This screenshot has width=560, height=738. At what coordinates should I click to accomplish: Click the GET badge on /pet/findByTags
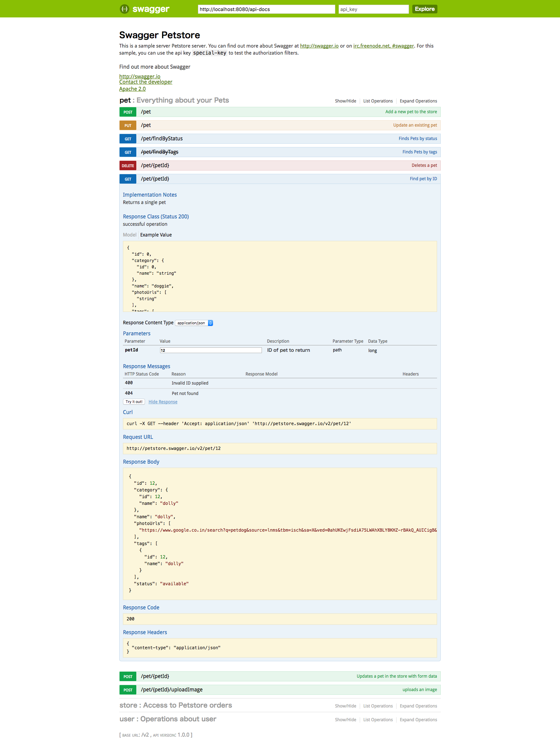tap(128, 152)
